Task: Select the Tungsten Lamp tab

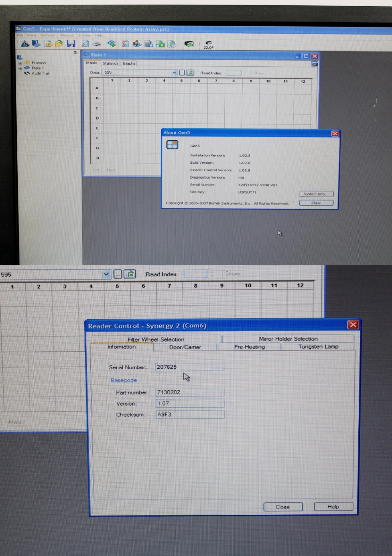Action: click(318, 346)
